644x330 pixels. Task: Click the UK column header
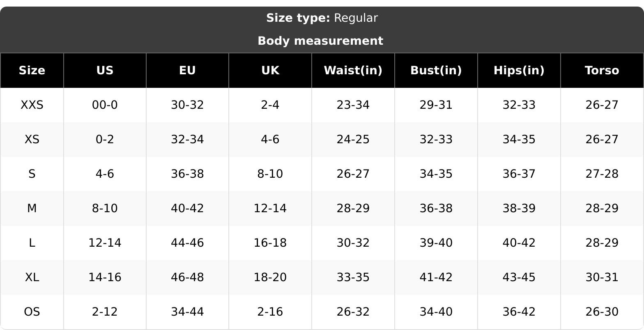click(270, 71)
